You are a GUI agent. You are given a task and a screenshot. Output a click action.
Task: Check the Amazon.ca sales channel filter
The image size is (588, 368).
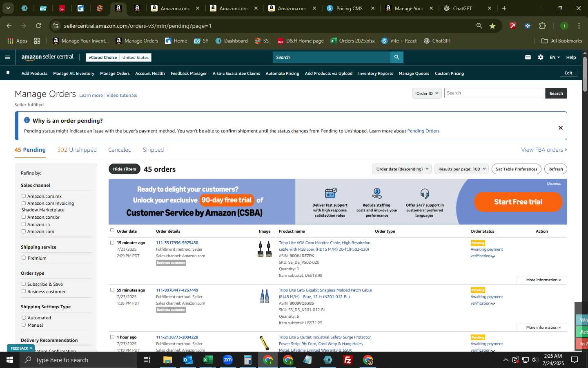pyautogui.click(x=24, y=224)
